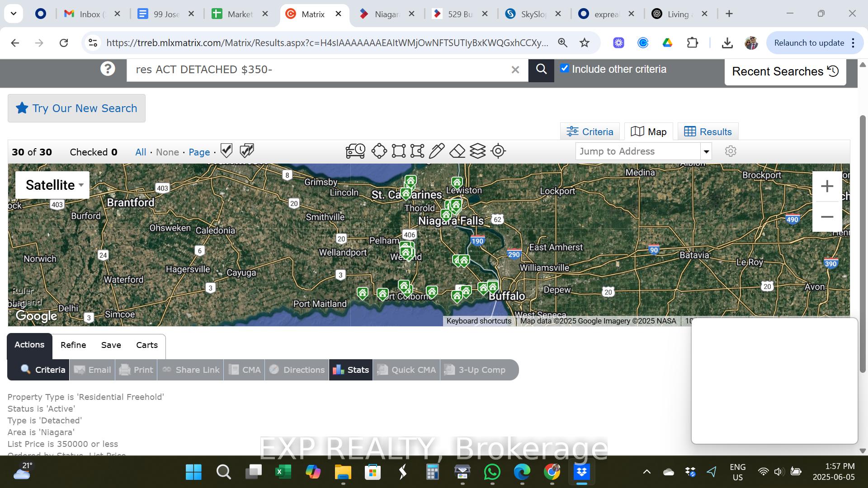Image resolution: width=868 pixels, height=488 pixels.
Task: Select All listings link
Action: [141, 152]
